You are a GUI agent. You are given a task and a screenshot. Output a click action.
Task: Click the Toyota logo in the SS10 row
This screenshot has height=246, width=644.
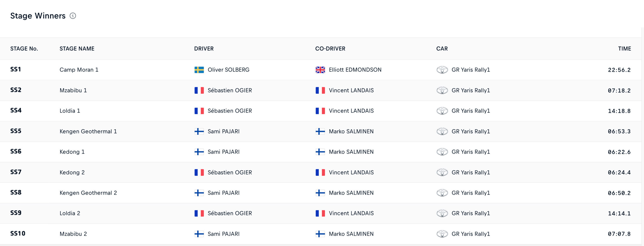[x=442, y=234]
